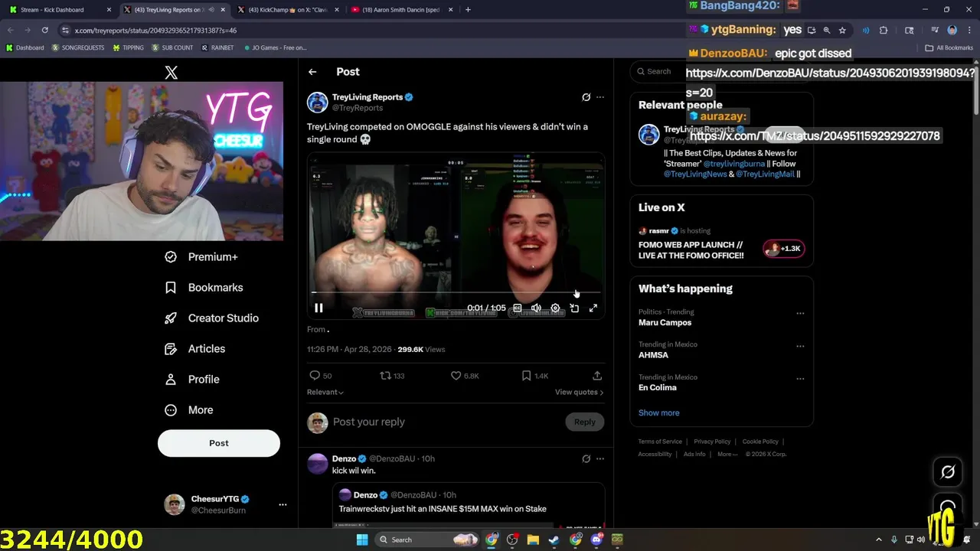This screenshot has width=980, height=551.
Task: Switch to Aaron Smith Dancin YouTube tab
Action: pos(400,10)
